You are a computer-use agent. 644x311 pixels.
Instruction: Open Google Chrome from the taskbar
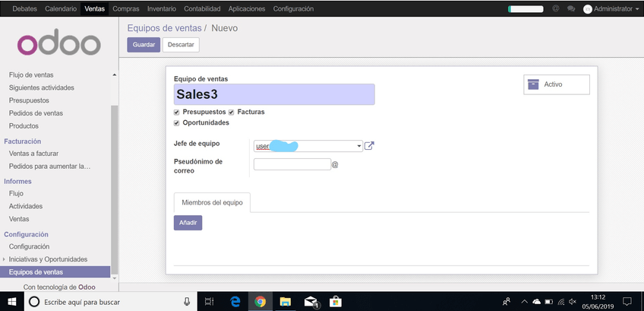[260, 302]
